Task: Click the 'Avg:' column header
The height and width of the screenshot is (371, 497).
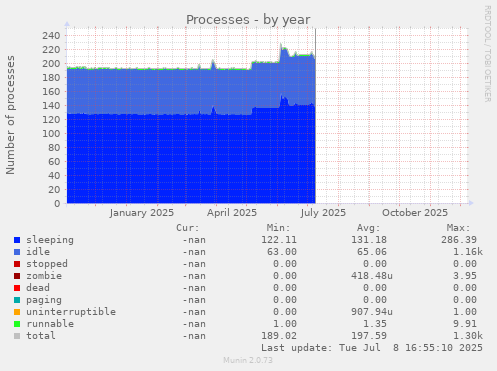Action: 368,228
